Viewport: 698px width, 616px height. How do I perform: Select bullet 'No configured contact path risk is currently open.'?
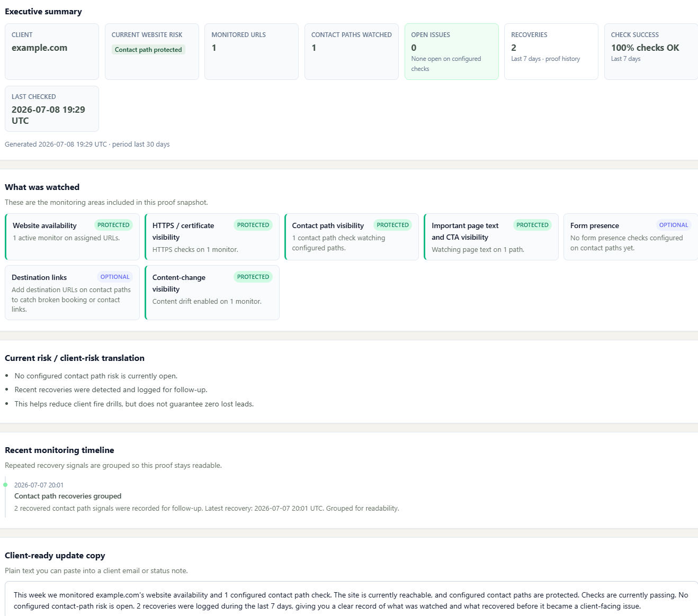click(96, 376)
